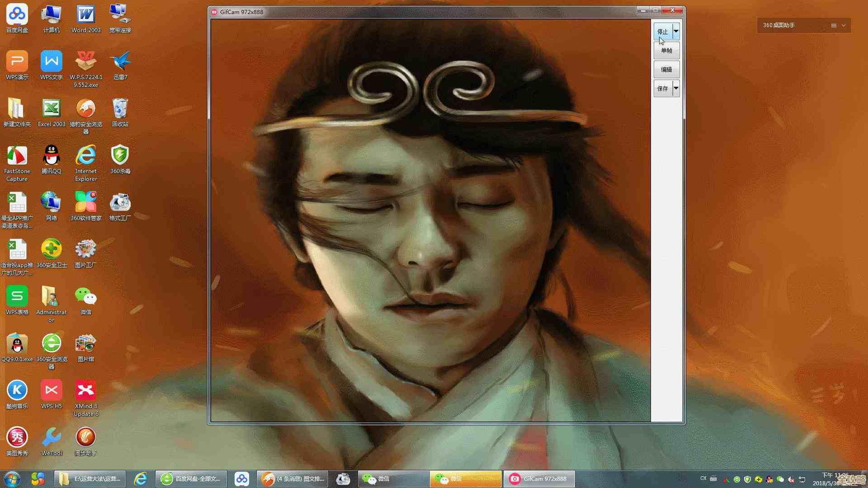Screen dimensions: 868x488
Task: Click the 停止 (Stop) recording button
Action: coord(663,32)
